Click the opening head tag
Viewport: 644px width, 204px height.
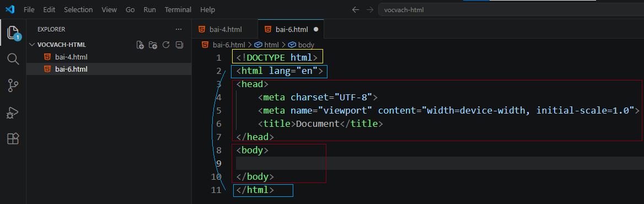click(x=252, y=84)
